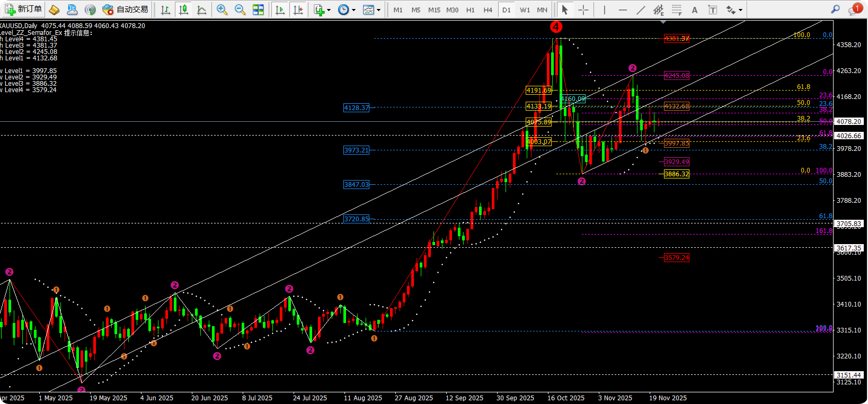Click the orange 4132.68 level label
The height and width of the screenshot is (404, 868).
677,106
